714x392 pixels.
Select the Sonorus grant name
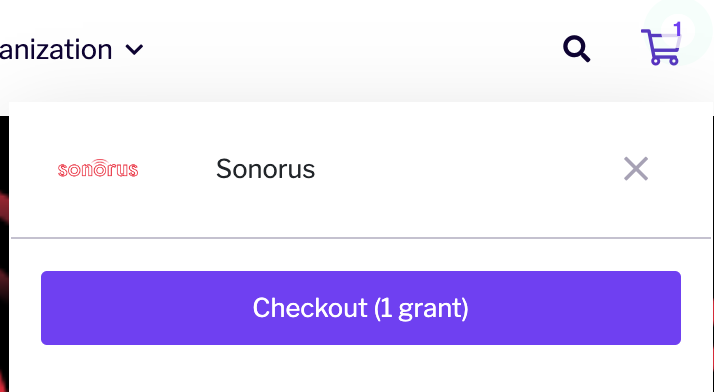[x=265, y=169]
